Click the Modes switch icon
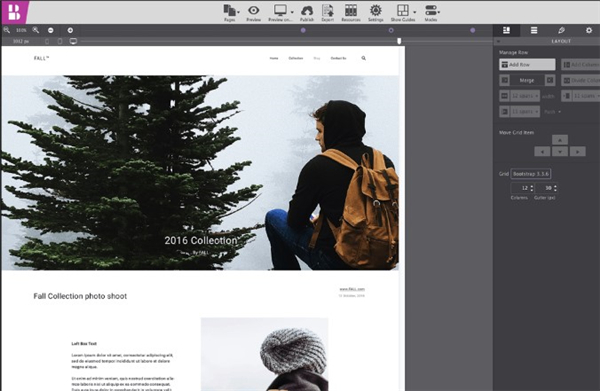The width and height of the screenshot is (600, 391). point(430,10)
